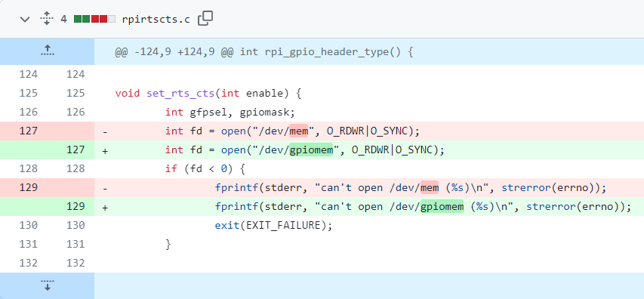
Task: Select deleted line number 127
Action: point(29,131)
